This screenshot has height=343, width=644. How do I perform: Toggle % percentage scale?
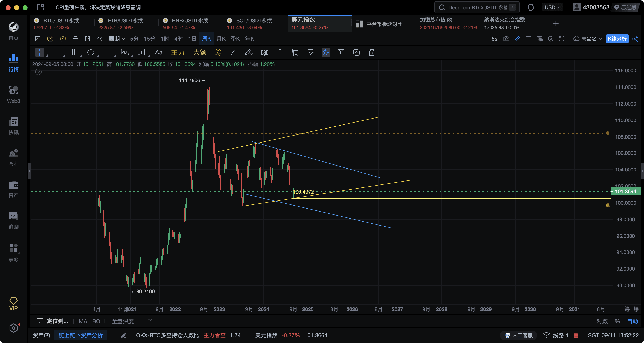pos(617,321)
